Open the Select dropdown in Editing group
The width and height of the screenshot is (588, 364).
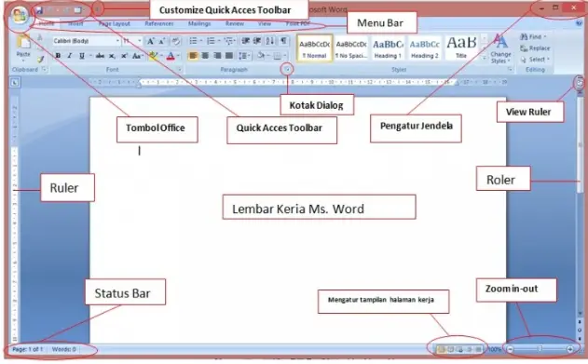point(535,60)
